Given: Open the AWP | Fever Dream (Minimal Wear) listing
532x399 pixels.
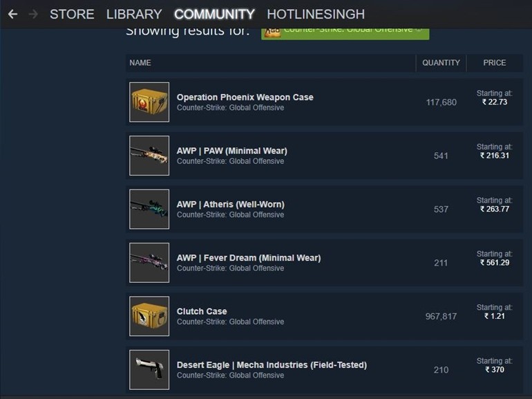Looking at the screenshot, I should (x=249, y=258).
